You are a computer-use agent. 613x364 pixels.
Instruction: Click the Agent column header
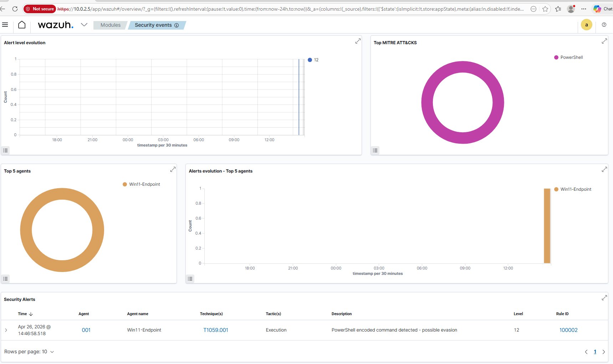click(84, 314)
